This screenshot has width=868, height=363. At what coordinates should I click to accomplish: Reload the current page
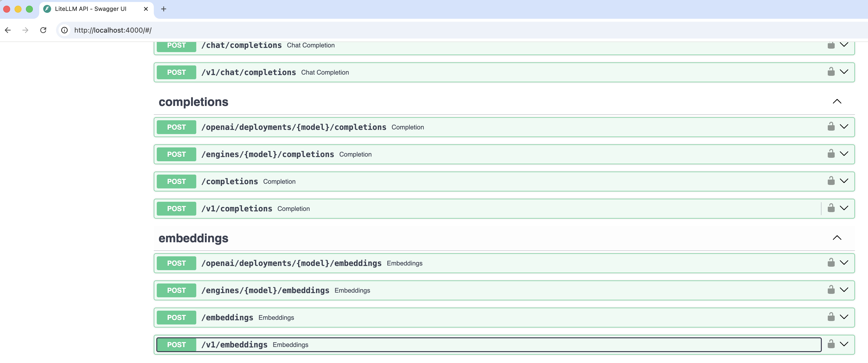(43, 30)
